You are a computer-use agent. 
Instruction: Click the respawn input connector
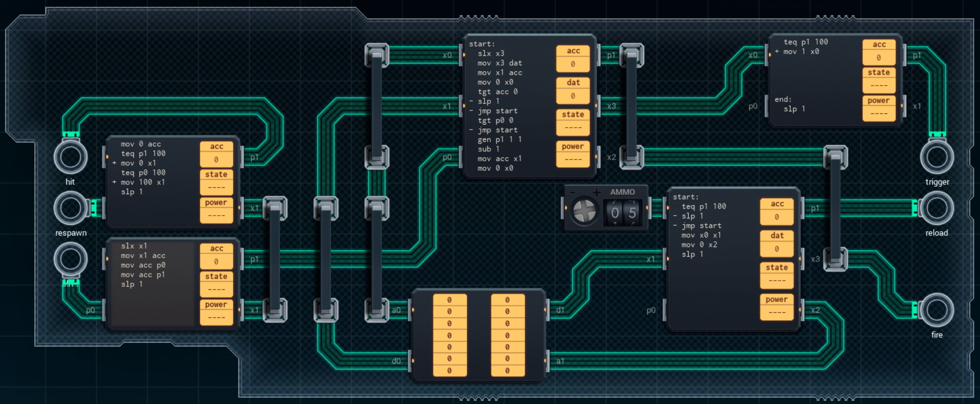70,208
